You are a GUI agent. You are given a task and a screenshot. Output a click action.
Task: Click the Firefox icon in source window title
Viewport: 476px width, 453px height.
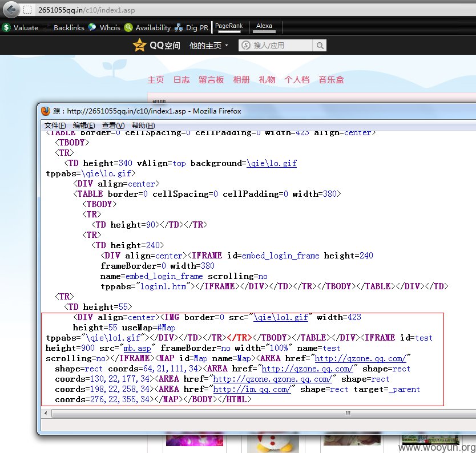pyautogui.click(x=46, y=111)
